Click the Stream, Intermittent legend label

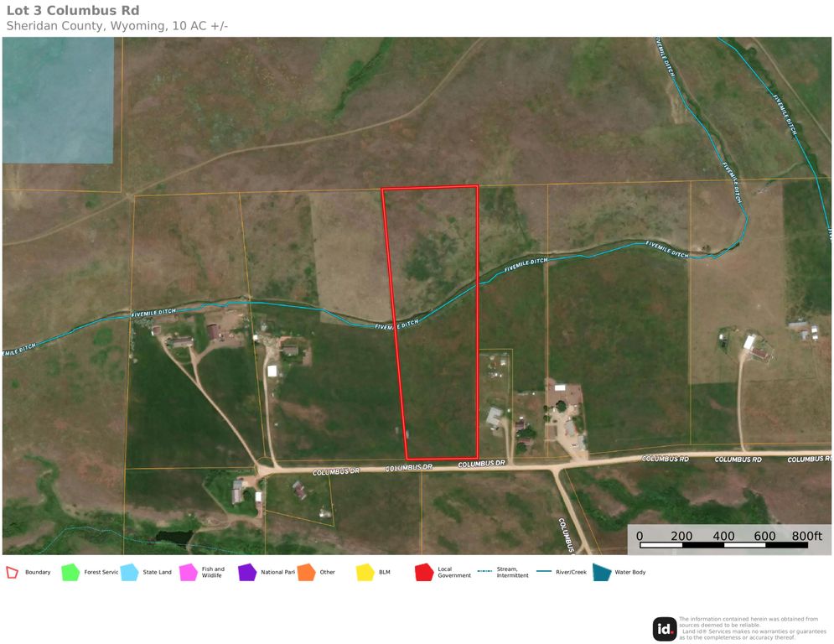[513, 572]
